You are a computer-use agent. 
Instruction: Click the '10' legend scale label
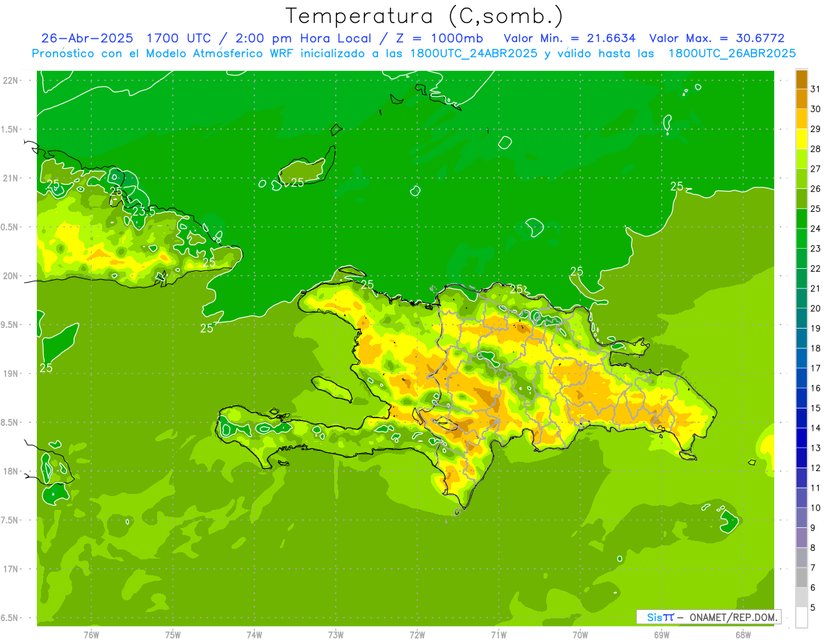click(x=815, y=508)
